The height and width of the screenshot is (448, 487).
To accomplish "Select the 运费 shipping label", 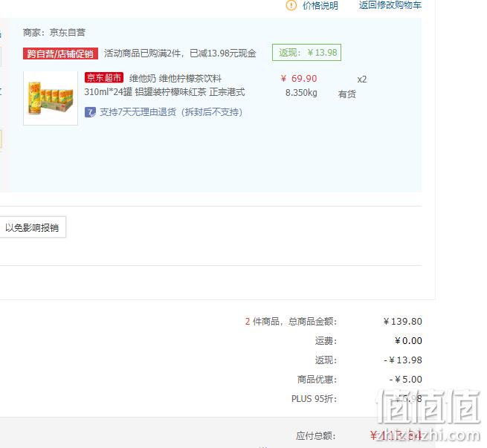I will pyautogui.click(x=326, y=341).
